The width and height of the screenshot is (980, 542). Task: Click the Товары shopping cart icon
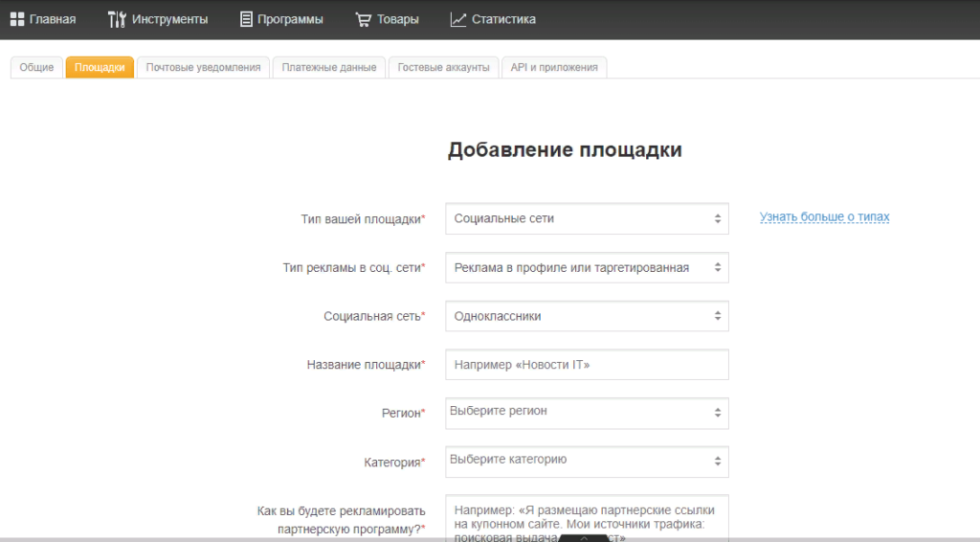363,19
